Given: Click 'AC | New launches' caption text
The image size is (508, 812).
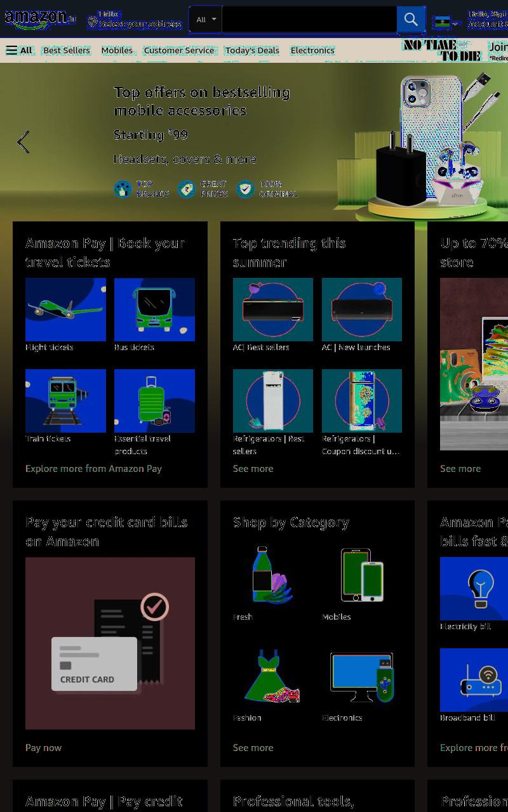Looking at the screenshot, I should pos(356,348).
